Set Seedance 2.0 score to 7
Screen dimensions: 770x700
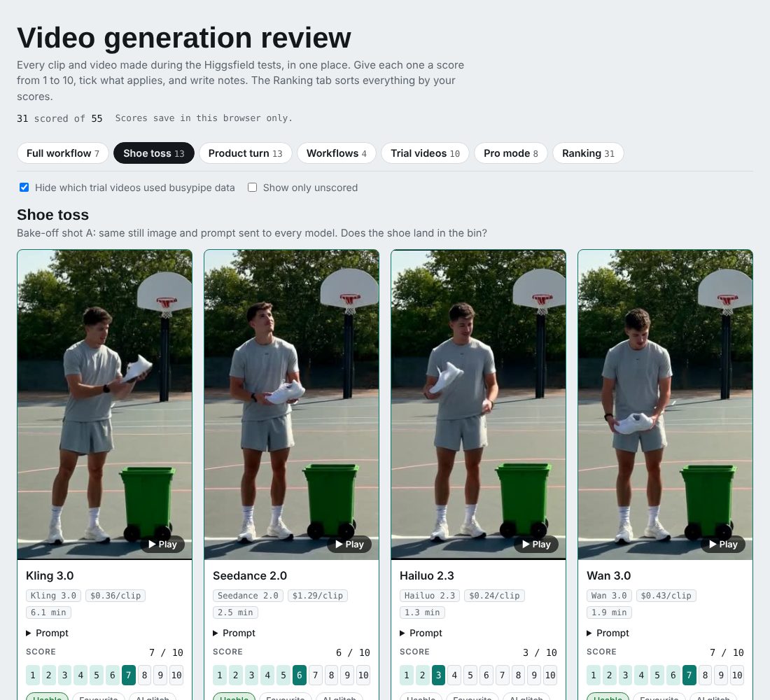[315, 675]
